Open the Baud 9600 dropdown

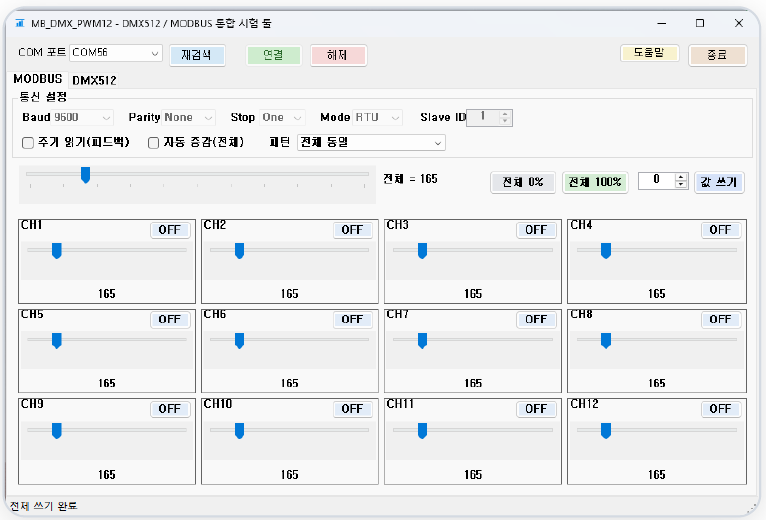[x=83, y=117]
